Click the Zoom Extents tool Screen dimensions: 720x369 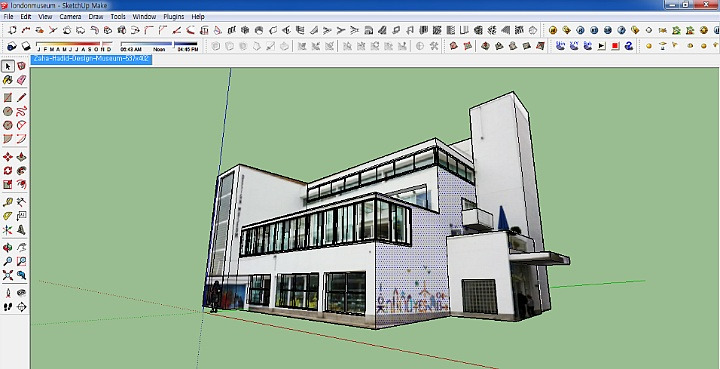[x=8, y=275]
